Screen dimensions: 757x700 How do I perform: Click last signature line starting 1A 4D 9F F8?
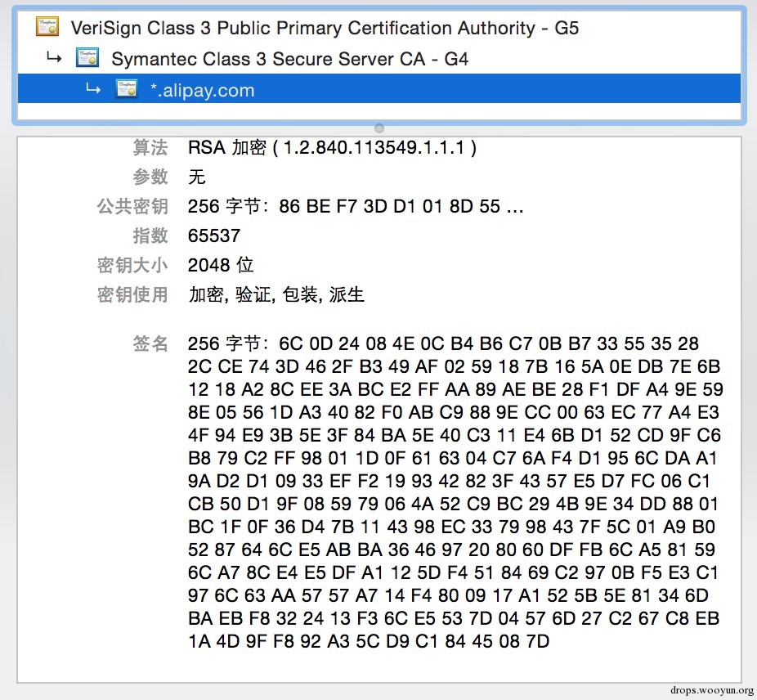[x=369, y=641]
